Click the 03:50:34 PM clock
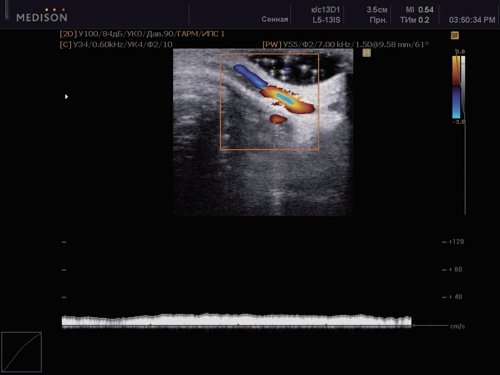500x375 pixels. tap(472, 20)
